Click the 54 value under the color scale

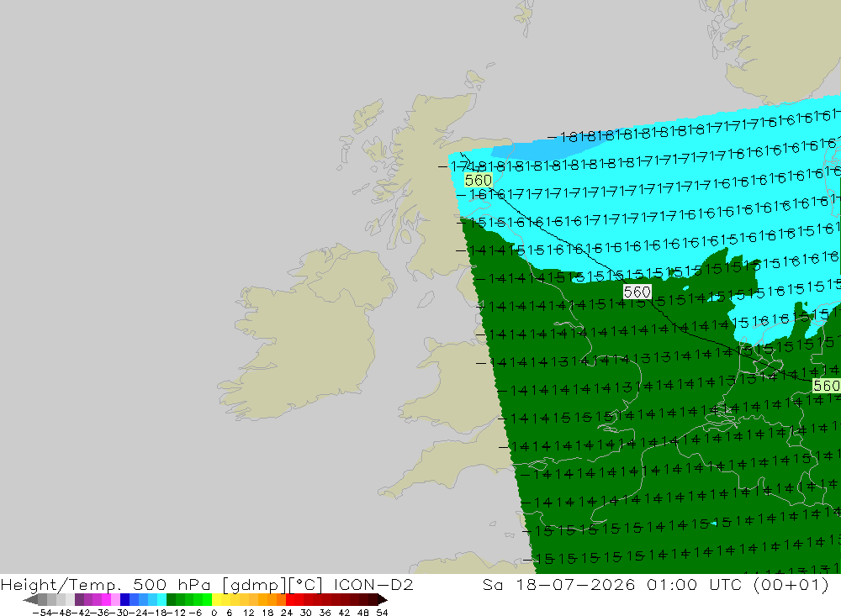(x=382, y=613)
